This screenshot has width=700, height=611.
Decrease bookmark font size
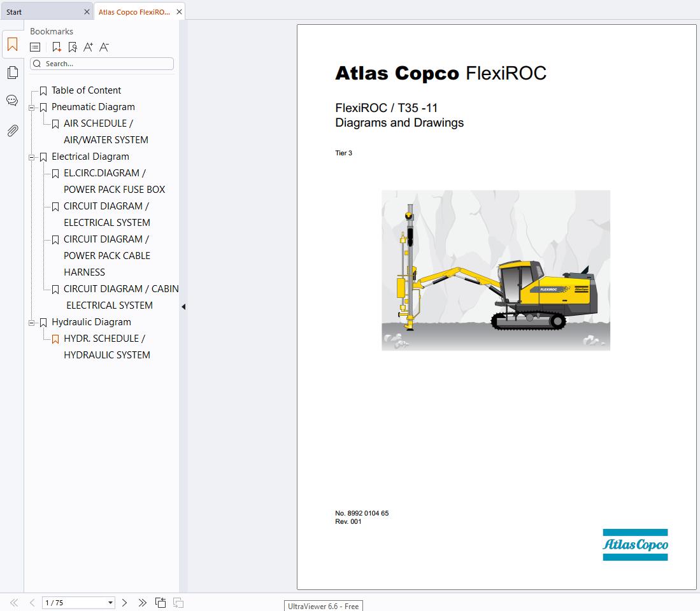click(x=104, y=47)
